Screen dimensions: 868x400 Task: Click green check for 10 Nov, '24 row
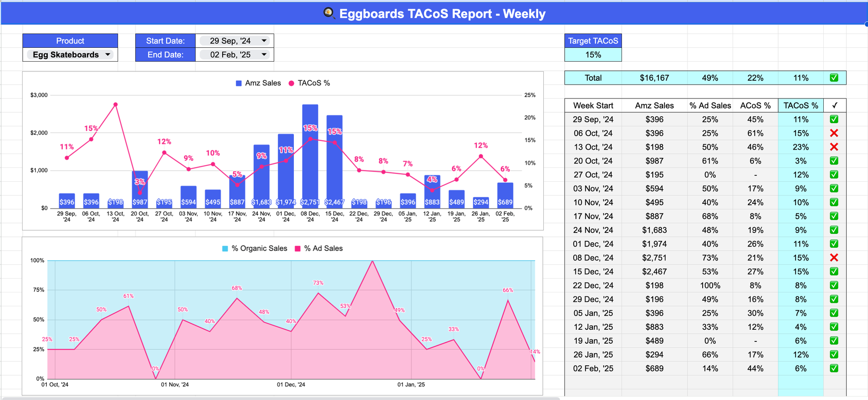point(834,202)
